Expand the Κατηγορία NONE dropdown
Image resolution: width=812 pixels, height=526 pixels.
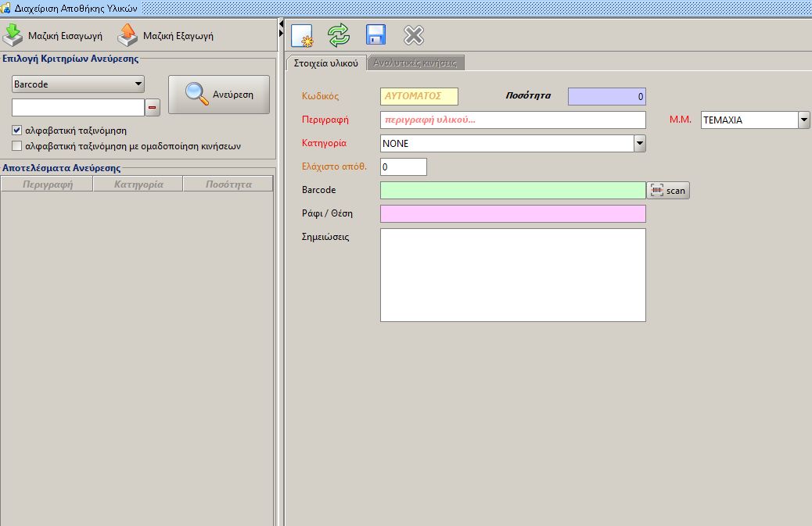(639, 144)
